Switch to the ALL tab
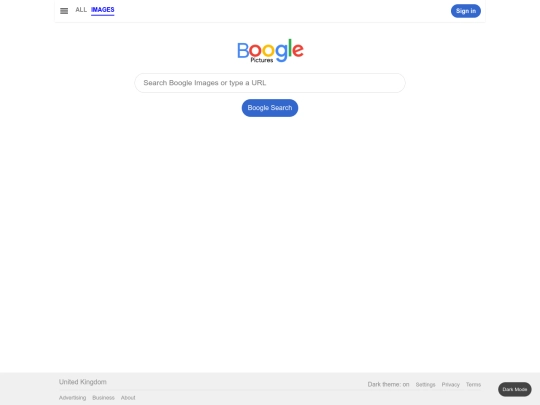Screen dimensions: 540x405 click(x=81, y=10)
